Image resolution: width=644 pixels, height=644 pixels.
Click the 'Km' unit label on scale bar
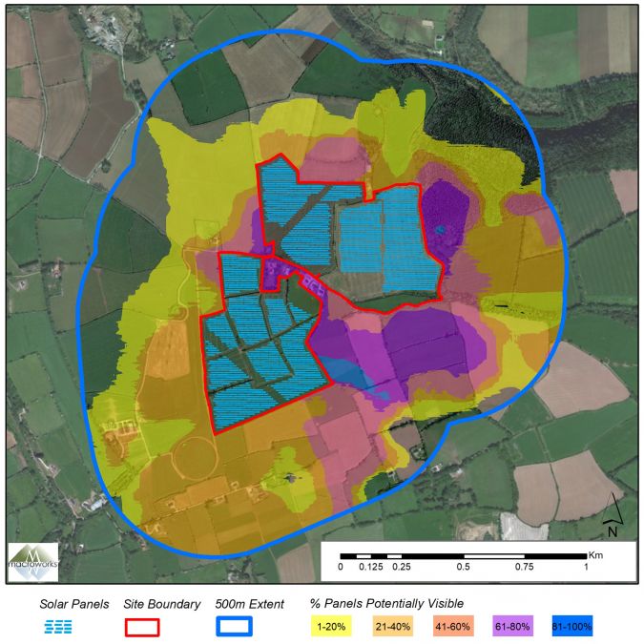(595, 555)
